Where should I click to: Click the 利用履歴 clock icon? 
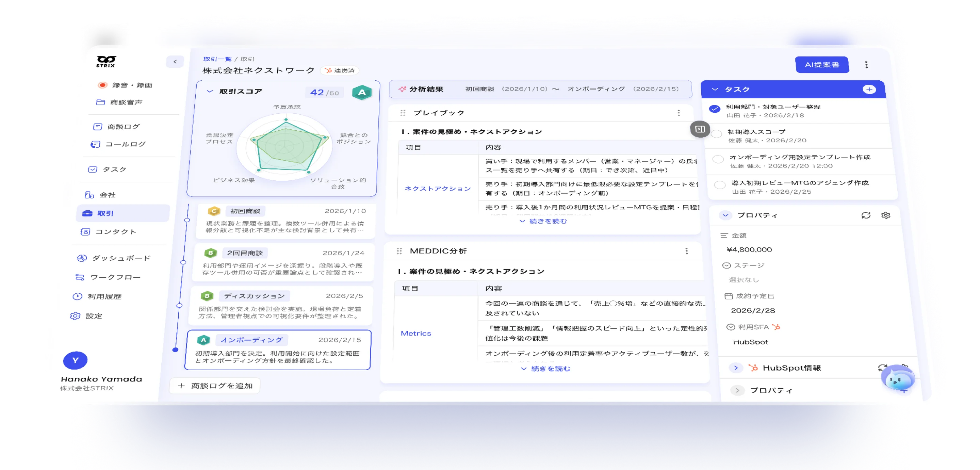pos(77,296)
